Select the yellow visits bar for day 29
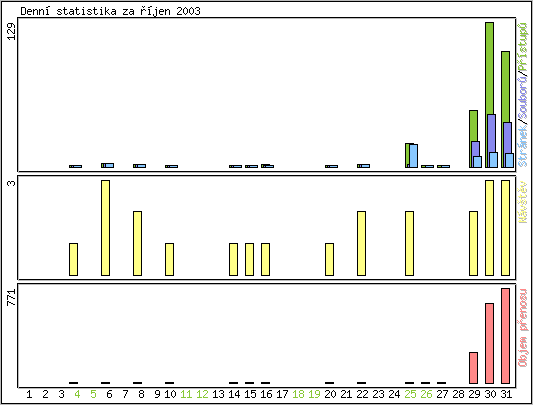The height and width of the screenshot is (405, 533). pos(474,243)
